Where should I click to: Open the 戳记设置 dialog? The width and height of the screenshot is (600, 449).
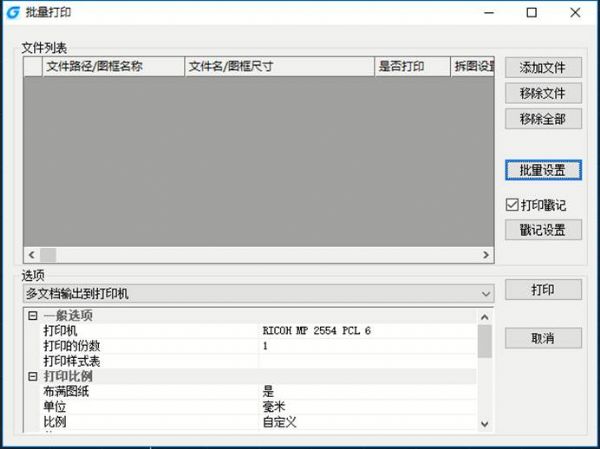click(x=543, y=230)
